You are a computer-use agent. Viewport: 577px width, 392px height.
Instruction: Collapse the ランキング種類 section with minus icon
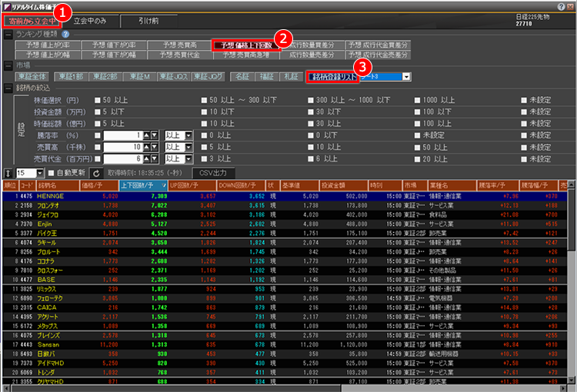pyautogui.click(x=8, y=35)
